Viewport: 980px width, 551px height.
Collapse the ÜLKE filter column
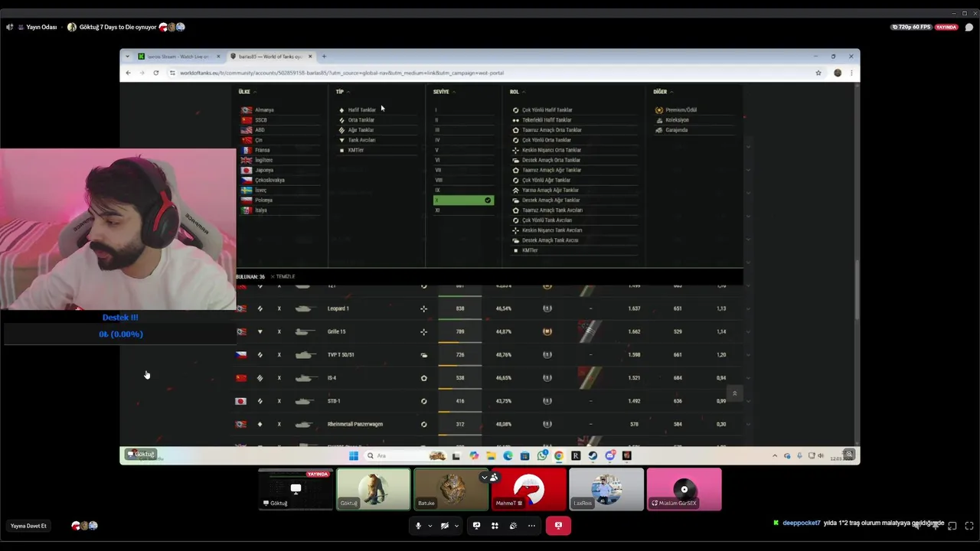247,92
